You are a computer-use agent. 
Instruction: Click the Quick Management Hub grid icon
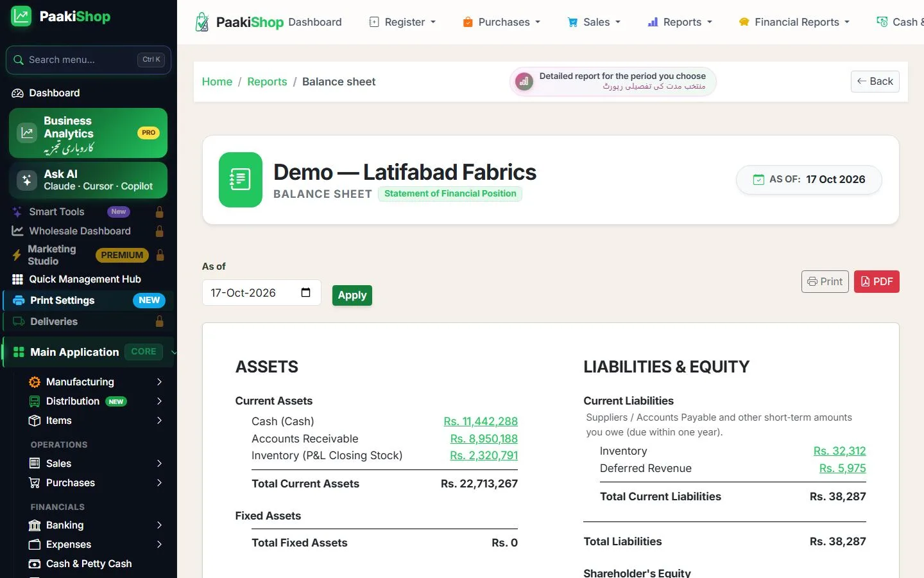click(17, 279)
